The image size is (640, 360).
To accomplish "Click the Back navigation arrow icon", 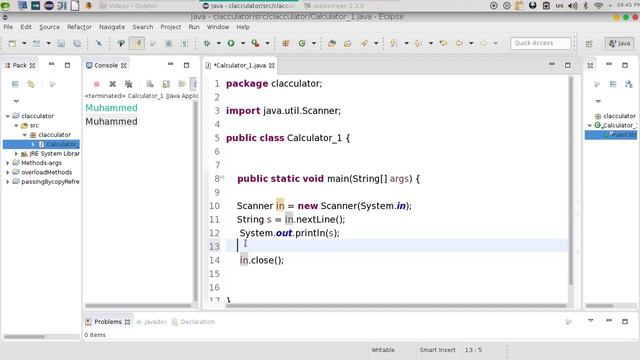I will (x=459, y=43).
